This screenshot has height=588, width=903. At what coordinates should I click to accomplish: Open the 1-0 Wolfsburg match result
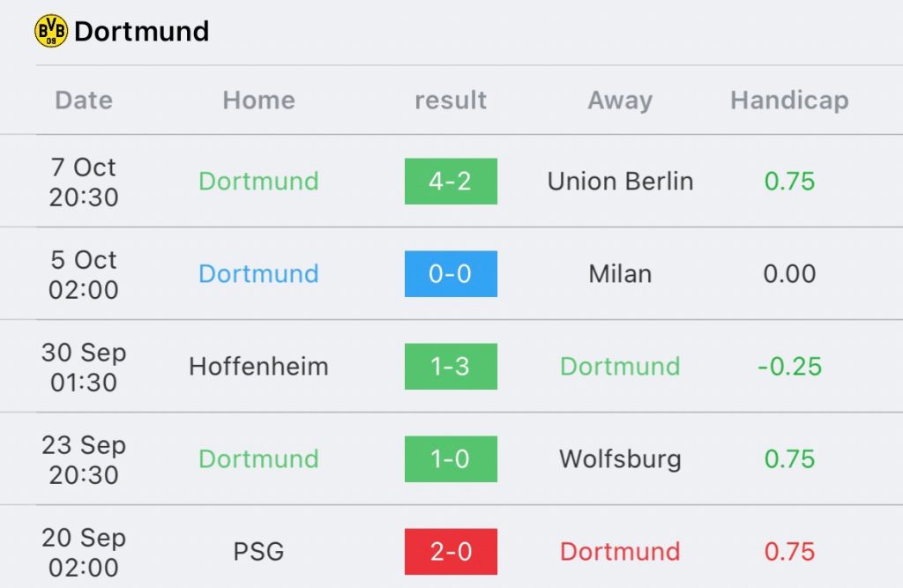(451, 459)
